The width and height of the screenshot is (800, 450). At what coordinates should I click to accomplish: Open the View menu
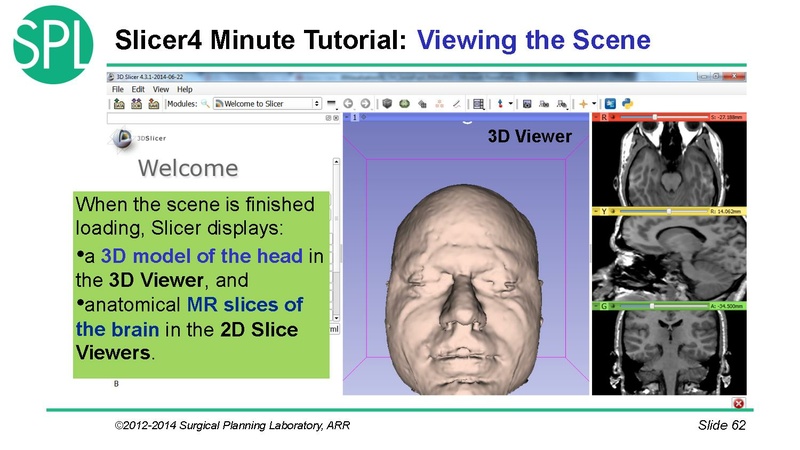[x=161, y=89]
